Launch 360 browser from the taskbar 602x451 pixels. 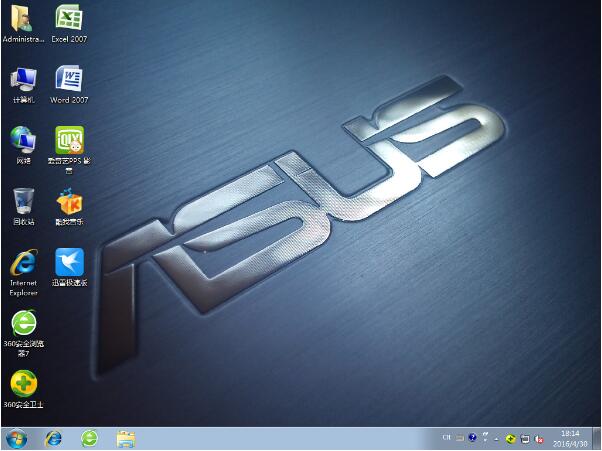pos(89,439)
